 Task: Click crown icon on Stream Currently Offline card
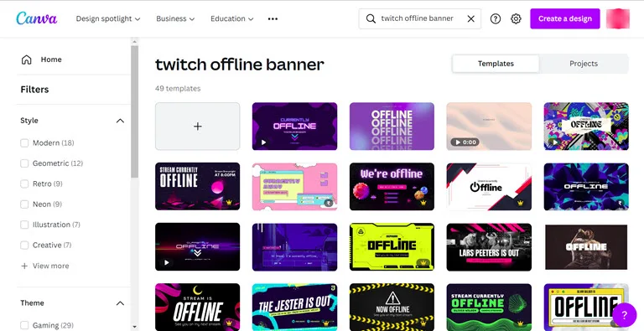tap(230, 203)
